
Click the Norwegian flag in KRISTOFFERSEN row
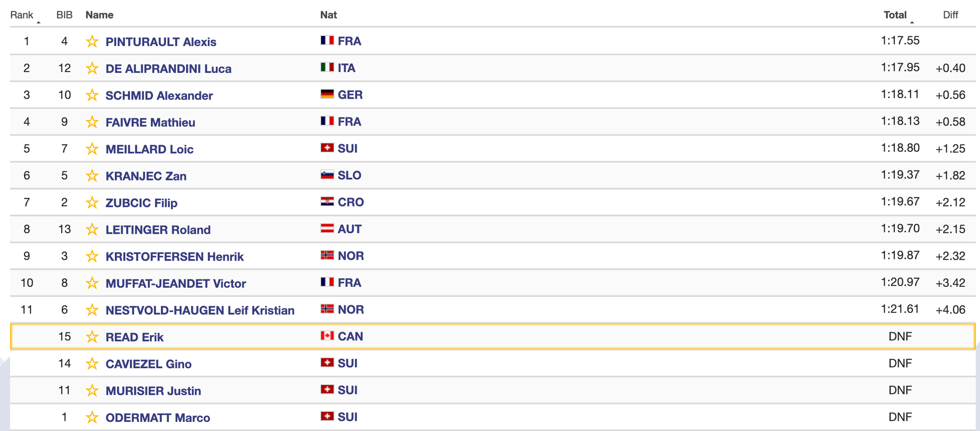(x=327, y=255)
